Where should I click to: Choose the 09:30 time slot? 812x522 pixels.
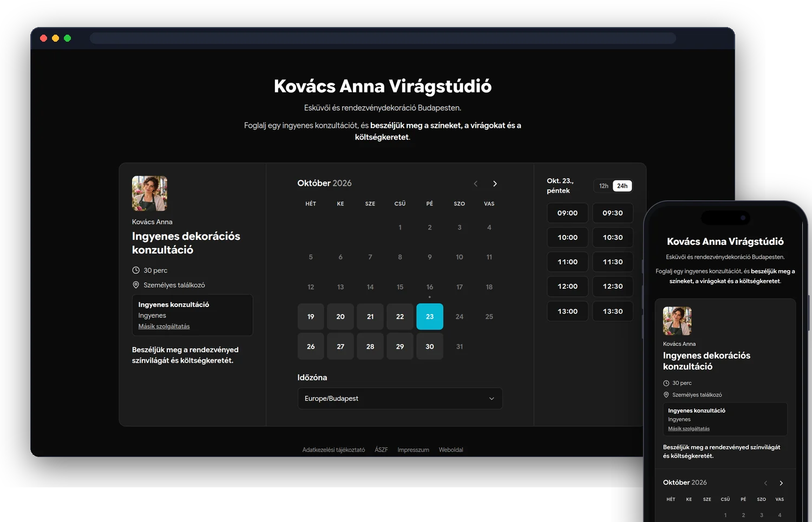tap(613, 213)
